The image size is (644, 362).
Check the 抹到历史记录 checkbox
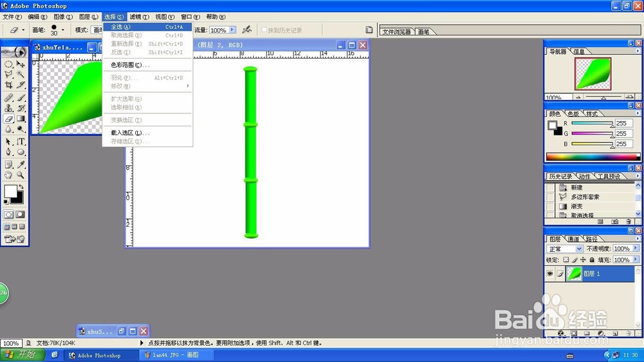[x=264, y=30]
